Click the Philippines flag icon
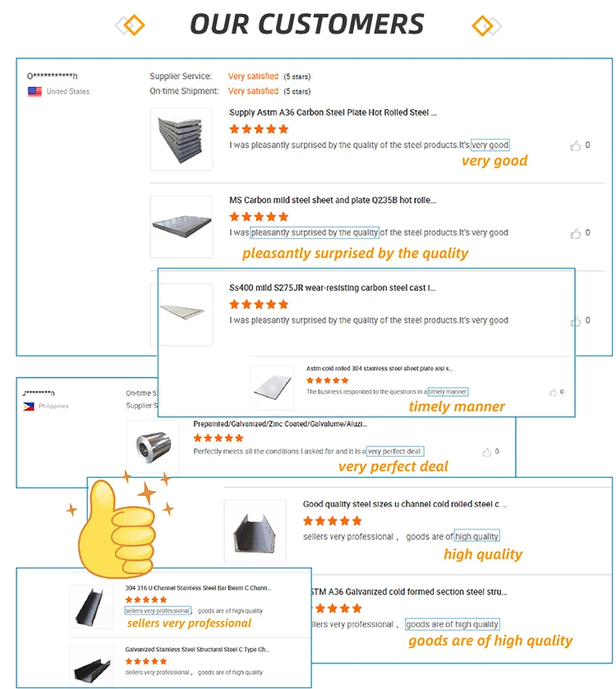Viewport: 616px width, 689px height. click(29, 407)
